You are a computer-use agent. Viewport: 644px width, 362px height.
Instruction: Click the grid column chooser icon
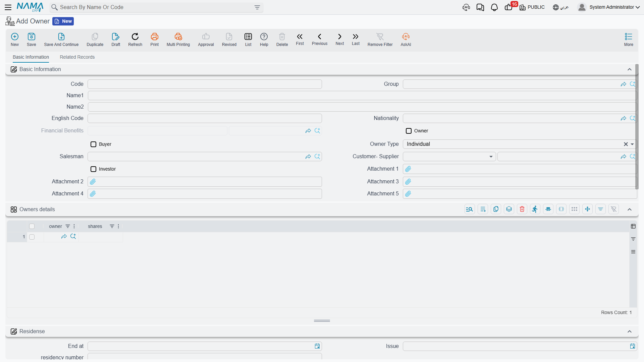click(633, 226)
